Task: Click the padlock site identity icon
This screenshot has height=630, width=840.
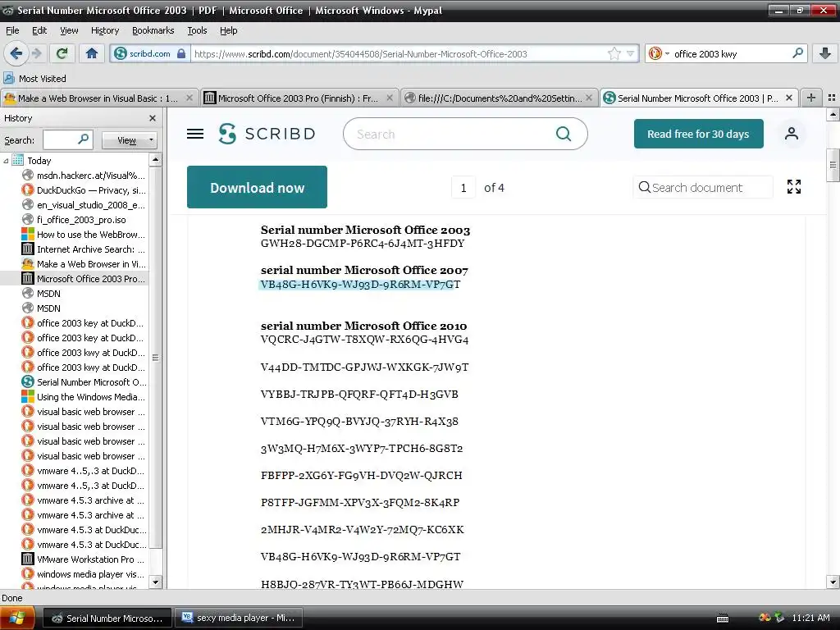Action: tap(181, 53)
